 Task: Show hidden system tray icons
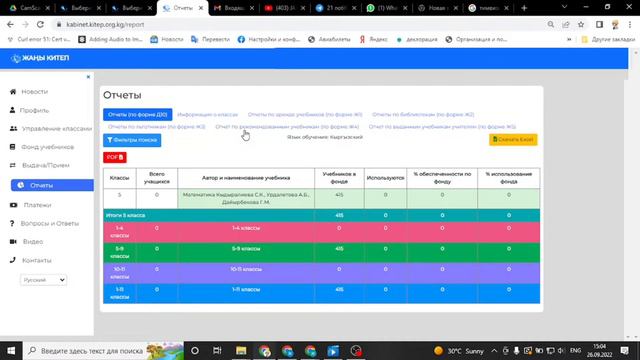494,351
